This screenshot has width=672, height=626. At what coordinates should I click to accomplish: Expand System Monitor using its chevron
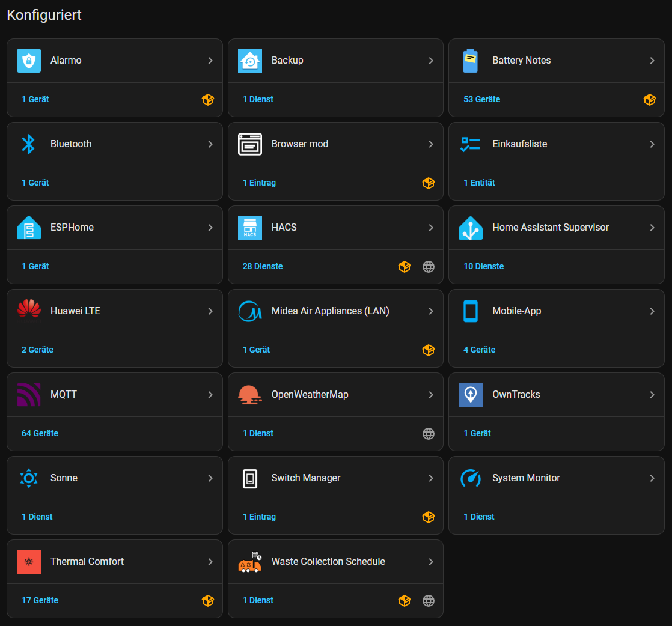pyautogui.click(x=652, y=478)
